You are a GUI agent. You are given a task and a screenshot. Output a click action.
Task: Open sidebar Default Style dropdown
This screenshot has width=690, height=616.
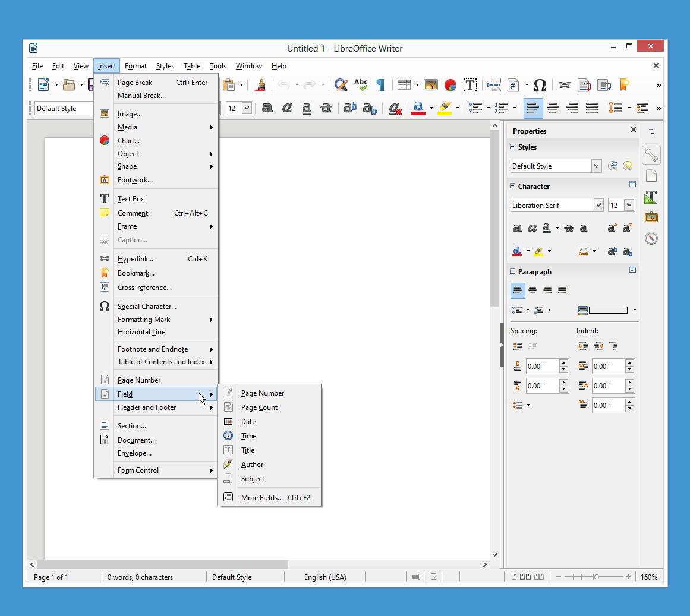pyautogui.click(x=596, y=166)
